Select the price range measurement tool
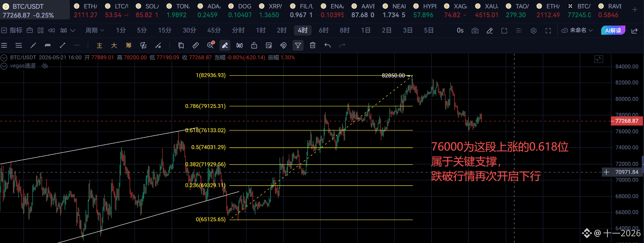Screen dimensions: 644x243 tap(48, 45)
